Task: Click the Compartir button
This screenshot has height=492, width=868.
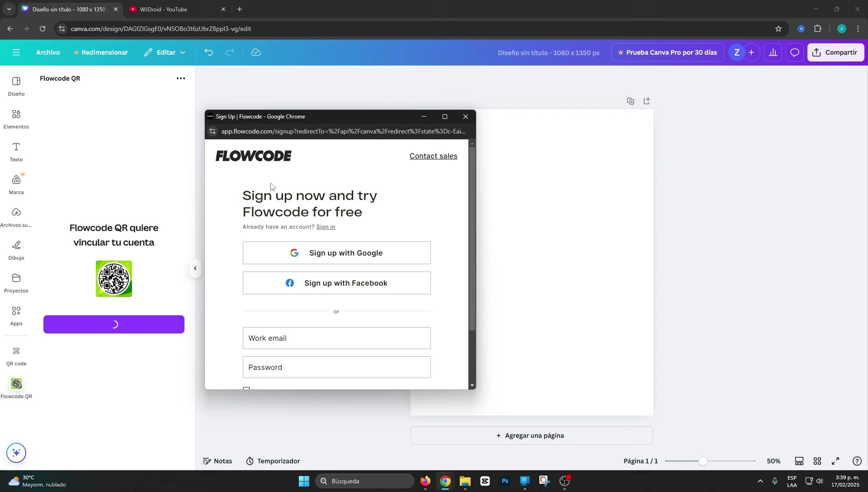Action: tap(835, 52)
